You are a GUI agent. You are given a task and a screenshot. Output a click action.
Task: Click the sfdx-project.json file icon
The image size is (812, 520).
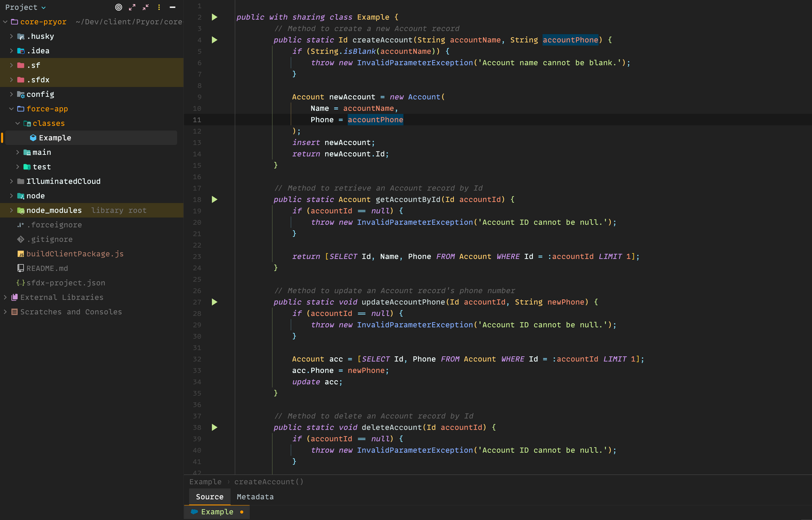pos(21,282)
